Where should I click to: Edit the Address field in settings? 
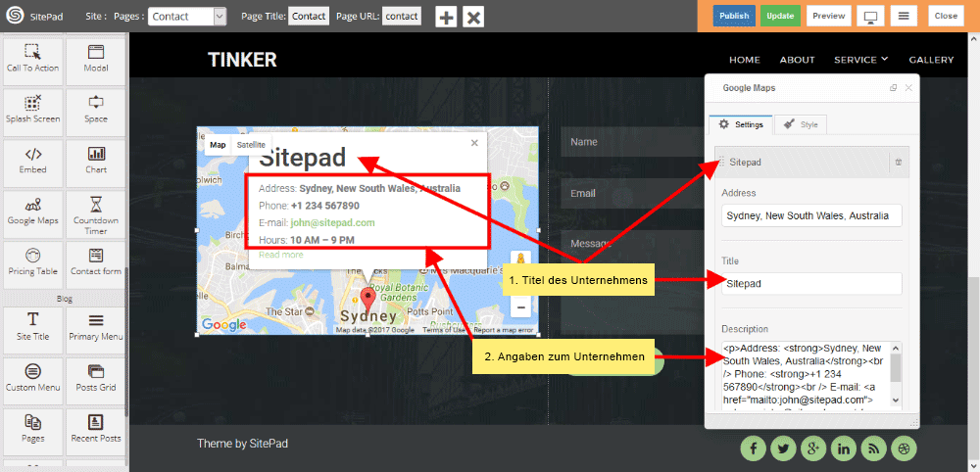point(811,215)
